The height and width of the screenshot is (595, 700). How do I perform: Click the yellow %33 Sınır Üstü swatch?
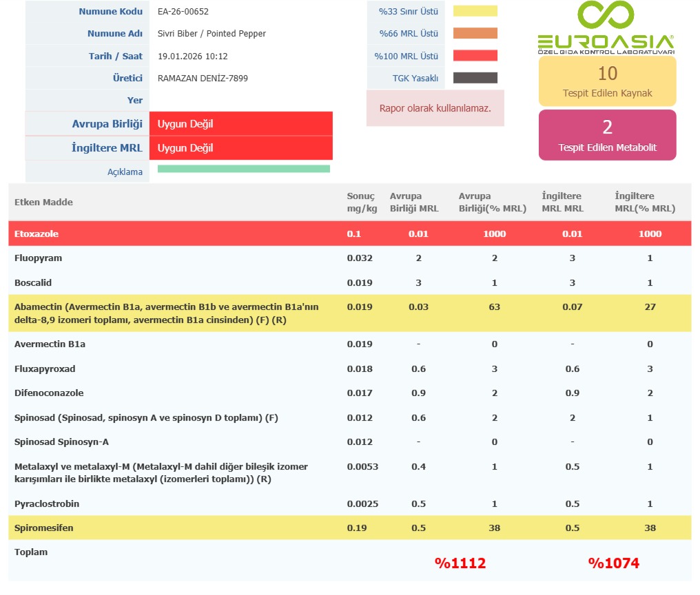tap(475, 11)
